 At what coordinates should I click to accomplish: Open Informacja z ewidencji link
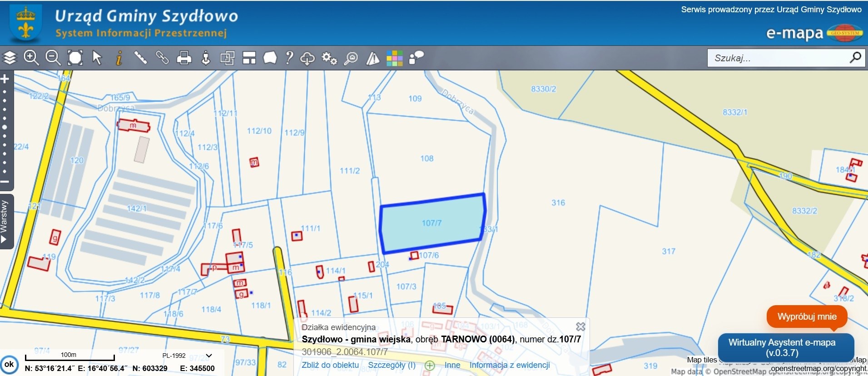(x=509, y=365)
